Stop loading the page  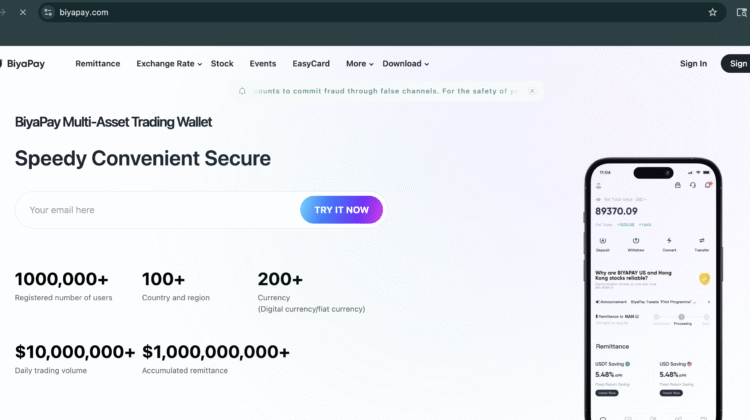pos(22,12)
